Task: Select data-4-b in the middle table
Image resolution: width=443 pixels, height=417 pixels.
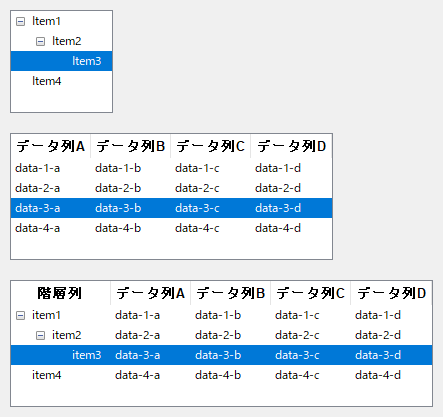Action: click(118, 228)
